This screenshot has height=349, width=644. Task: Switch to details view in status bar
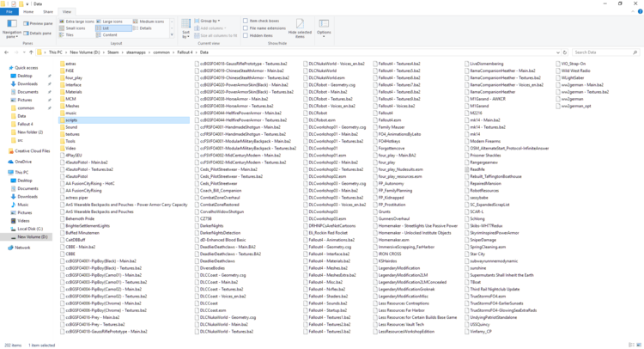click(631, 345)
